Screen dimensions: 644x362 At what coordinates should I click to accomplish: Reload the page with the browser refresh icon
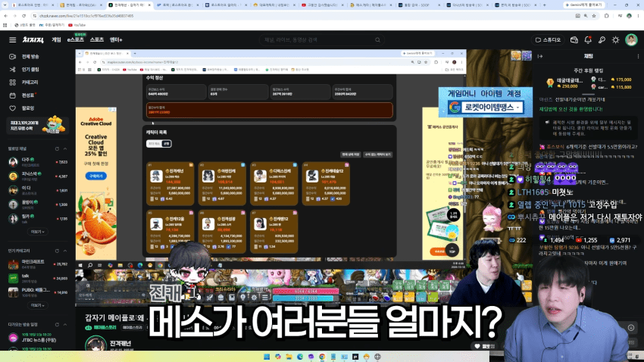tap(23, 16)
